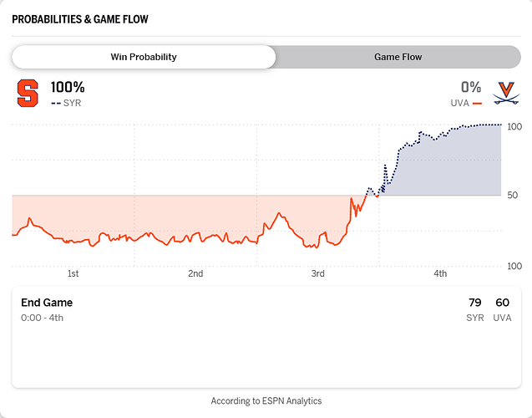
Task: Click the 0% Virginia win probability value
Action: point(471,87)
